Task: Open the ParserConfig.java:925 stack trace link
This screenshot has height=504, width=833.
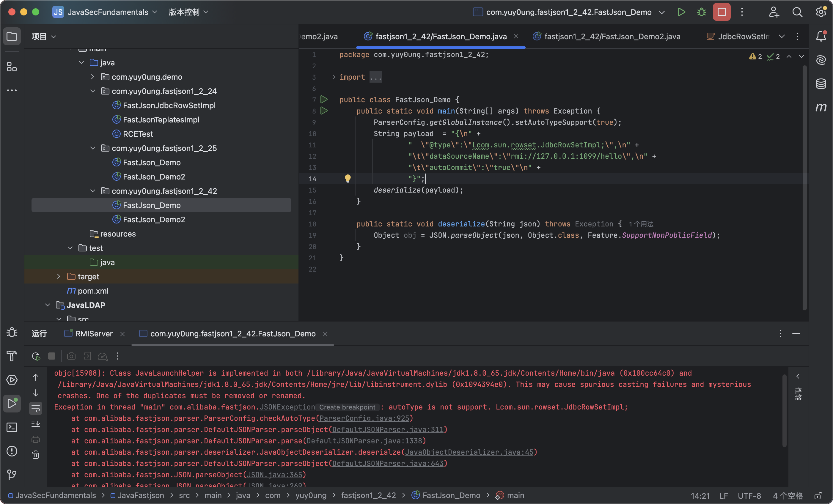Action: point(364,418)
